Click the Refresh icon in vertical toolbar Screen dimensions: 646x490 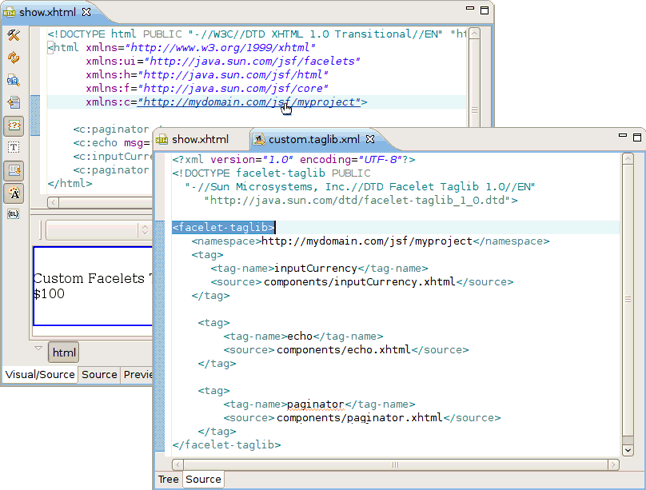[14, 58]
